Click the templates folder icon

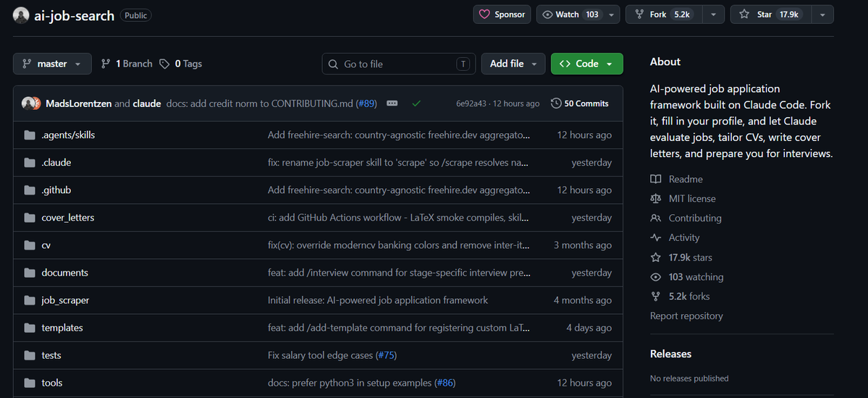(x=30, y=328)
